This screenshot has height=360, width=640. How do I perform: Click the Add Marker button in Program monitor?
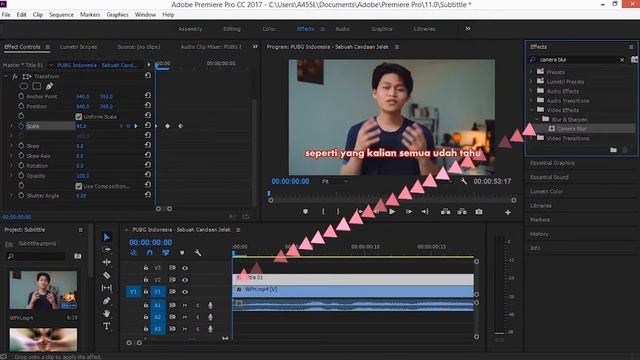[305, 211]
